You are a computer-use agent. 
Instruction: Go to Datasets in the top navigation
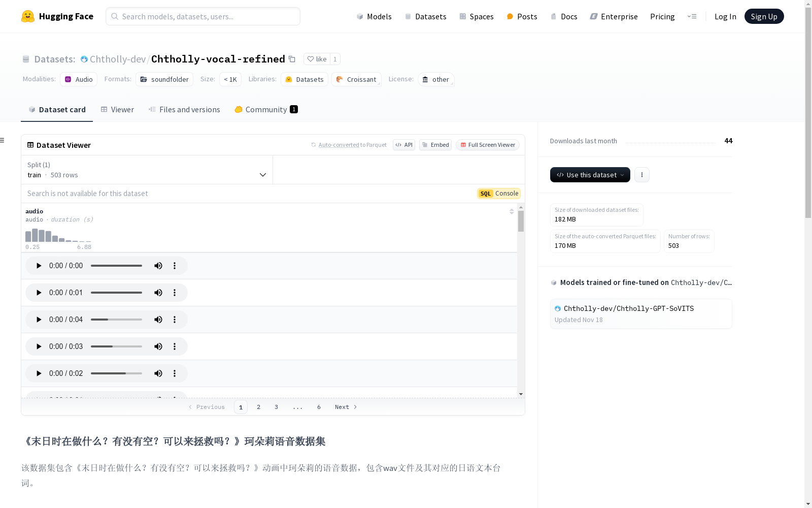tap(425, 16)
